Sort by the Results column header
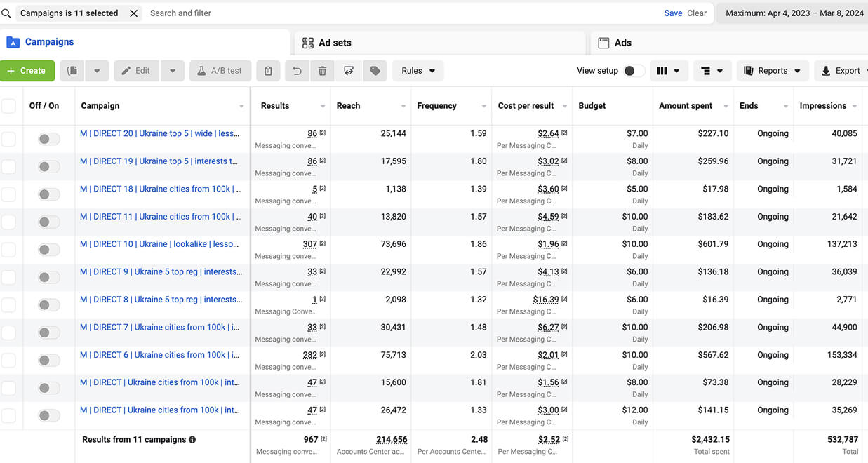 tap(275, 106)
